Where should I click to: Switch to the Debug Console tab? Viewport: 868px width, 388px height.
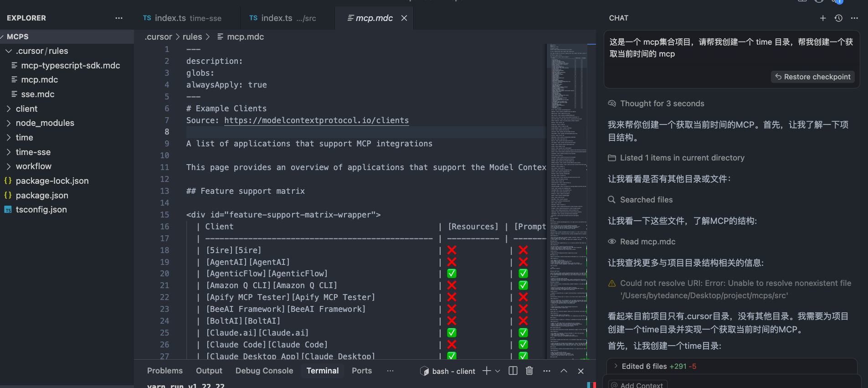coord(264,371)
